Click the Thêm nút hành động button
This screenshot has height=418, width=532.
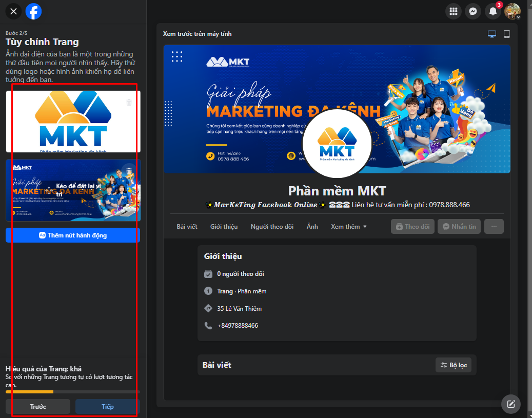click(73, 235)
